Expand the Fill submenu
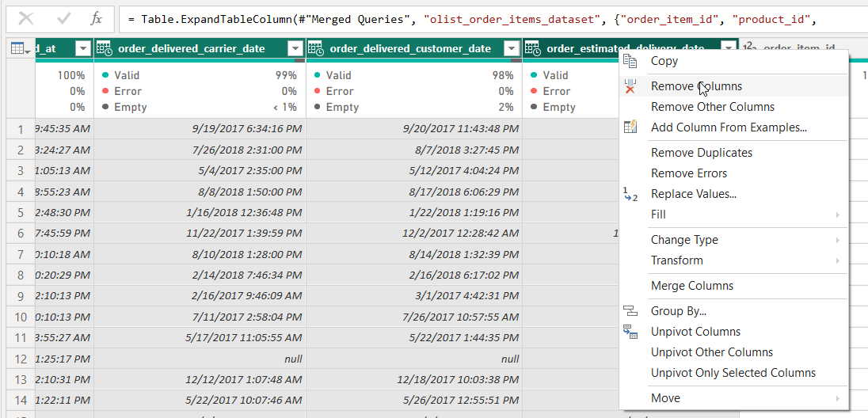Viewport: 868px width, 418px height. (x=733, y=215)
